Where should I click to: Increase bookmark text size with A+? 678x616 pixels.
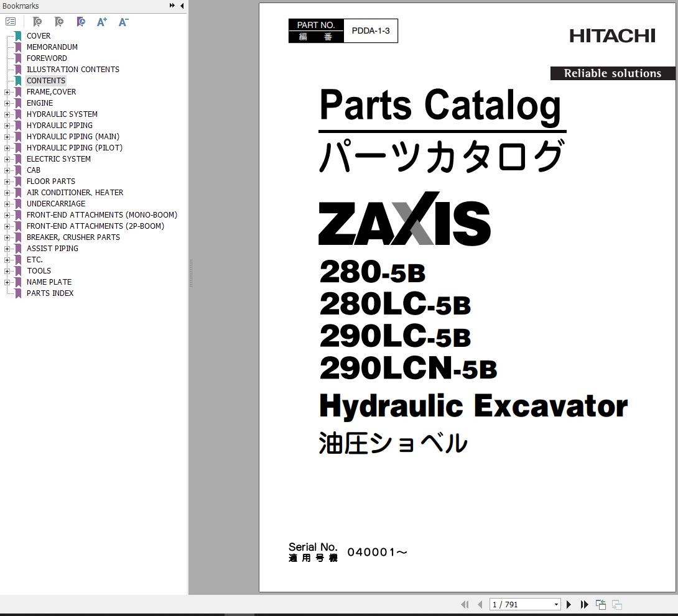point(101,22)
